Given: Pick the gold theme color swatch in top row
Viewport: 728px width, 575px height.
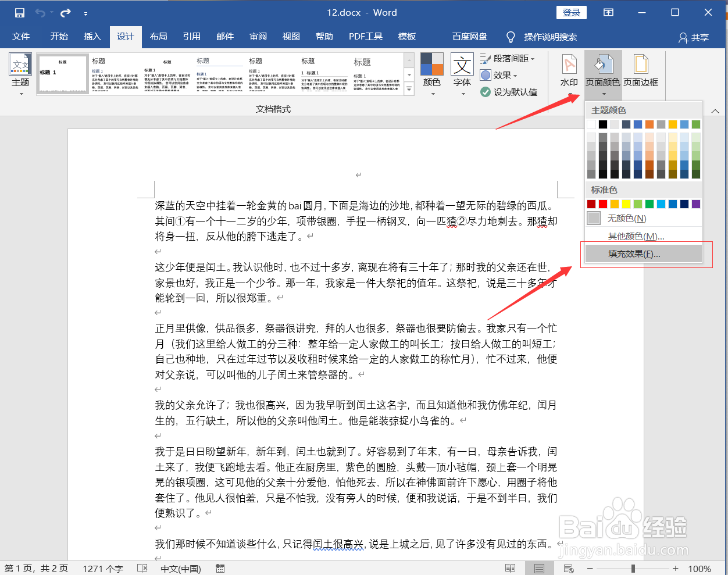Looking at the screenshot, I should click(673, 124).
